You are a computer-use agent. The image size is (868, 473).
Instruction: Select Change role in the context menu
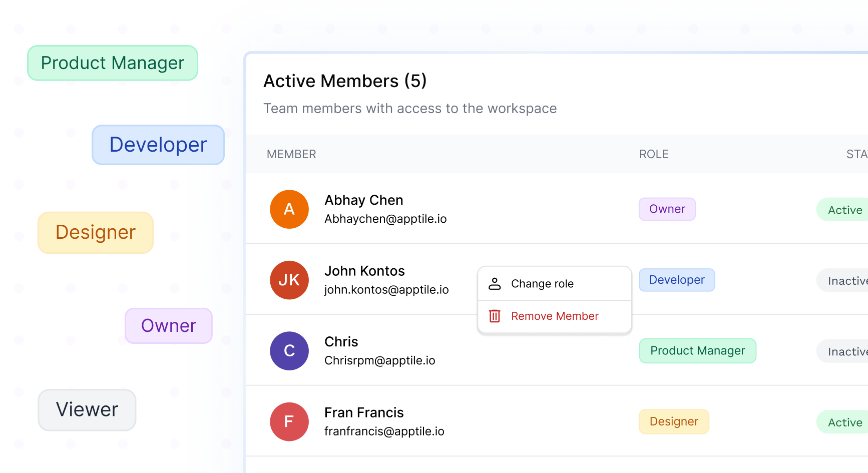(555, 284)
